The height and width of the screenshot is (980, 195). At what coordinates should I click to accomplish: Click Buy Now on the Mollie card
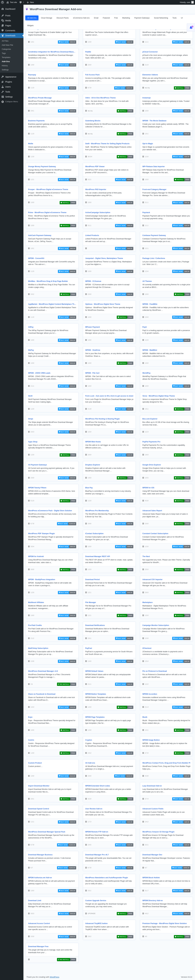[x=67, y=157]
